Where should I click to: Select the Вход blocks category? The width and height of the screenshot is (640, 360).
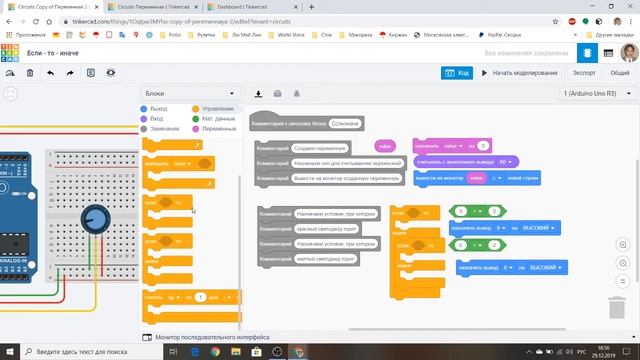click(x=152, y=119)
